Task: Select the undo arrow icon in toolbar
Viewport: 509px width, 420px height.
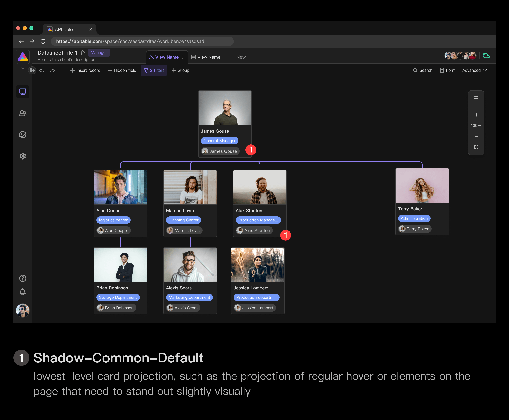Action: tap(41, 70)
